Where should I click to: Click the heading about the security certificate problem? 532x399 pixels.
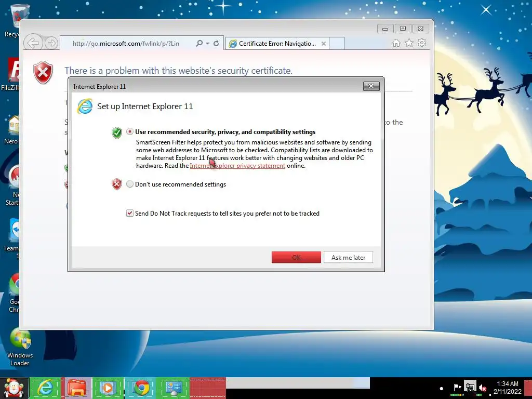(179, 71)
